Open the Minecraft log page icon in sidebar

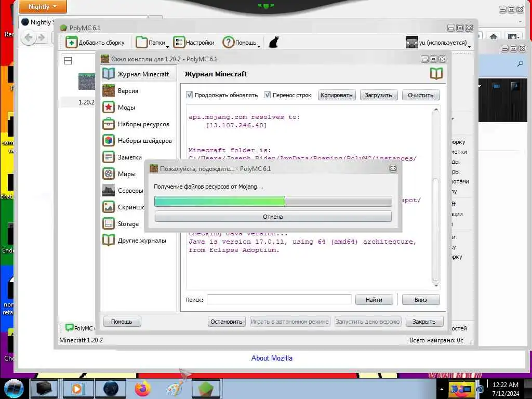(x=109, y=74)
